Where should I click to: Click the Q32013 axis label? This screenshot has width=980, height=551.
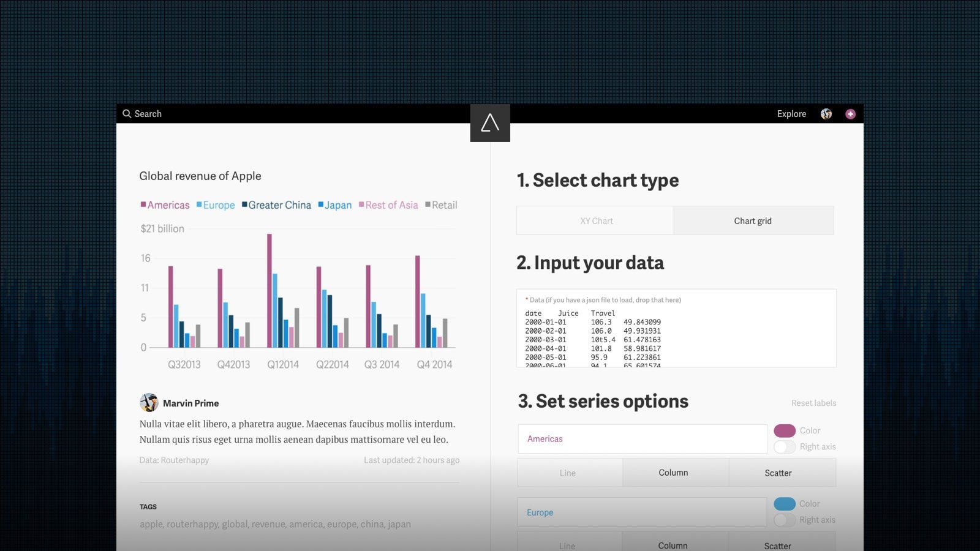tap(184, 365)
